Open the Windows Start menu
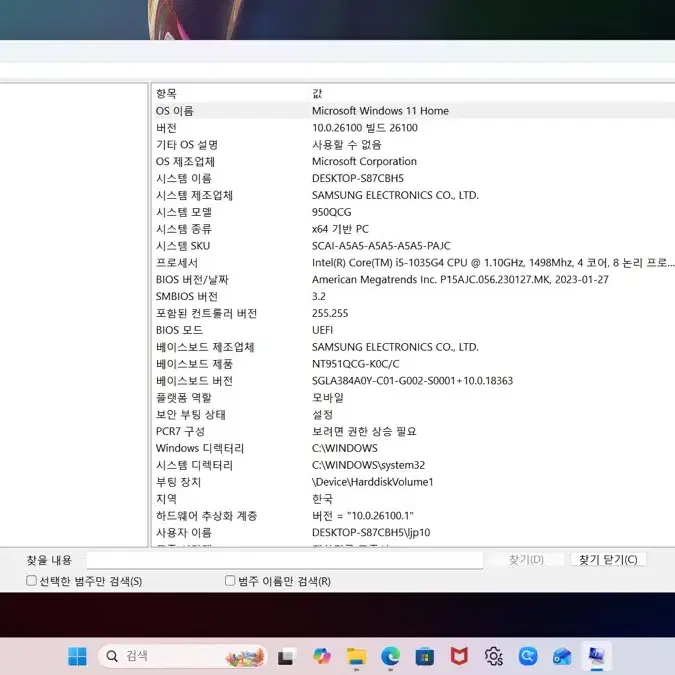675x675 pixels. tap(77, 656)
